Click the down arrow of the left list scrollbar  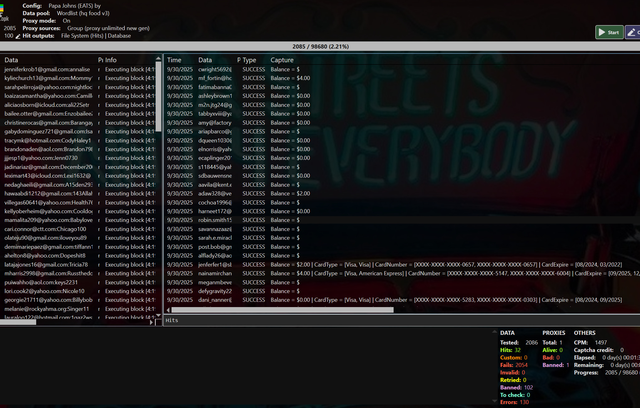pyautogui.click(x=158, y=315)
